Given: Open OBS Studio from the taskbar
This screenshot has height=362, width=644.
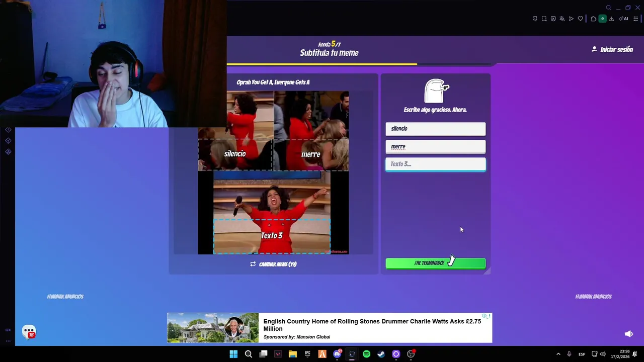Looking at the screenshot, I should (411, 354).
